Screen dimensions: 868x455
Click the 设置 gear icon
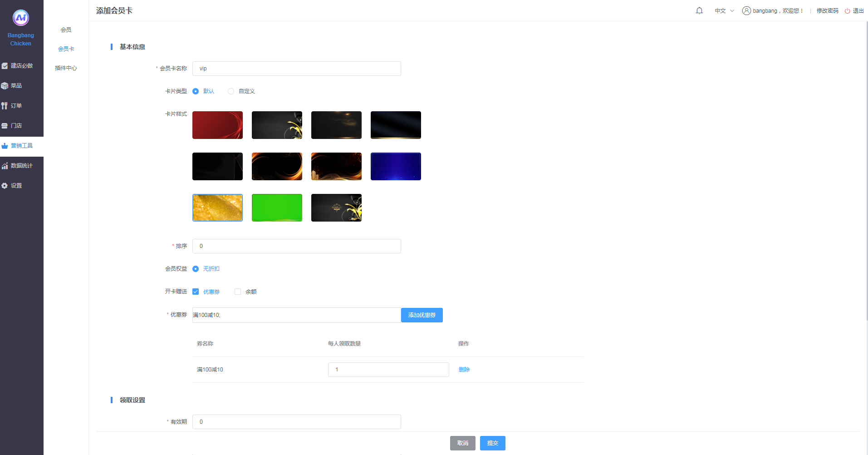pyautogui.click(x=5, y=186)
